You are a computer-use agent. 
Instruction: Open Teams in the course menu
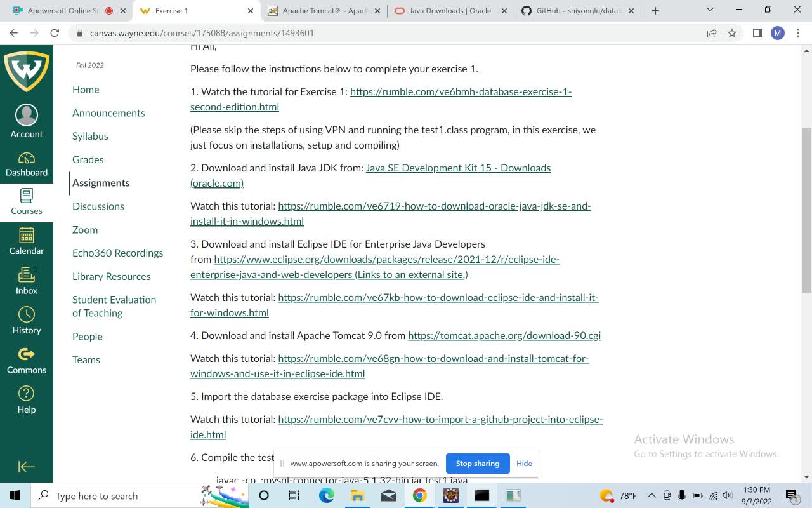point(86,359)
